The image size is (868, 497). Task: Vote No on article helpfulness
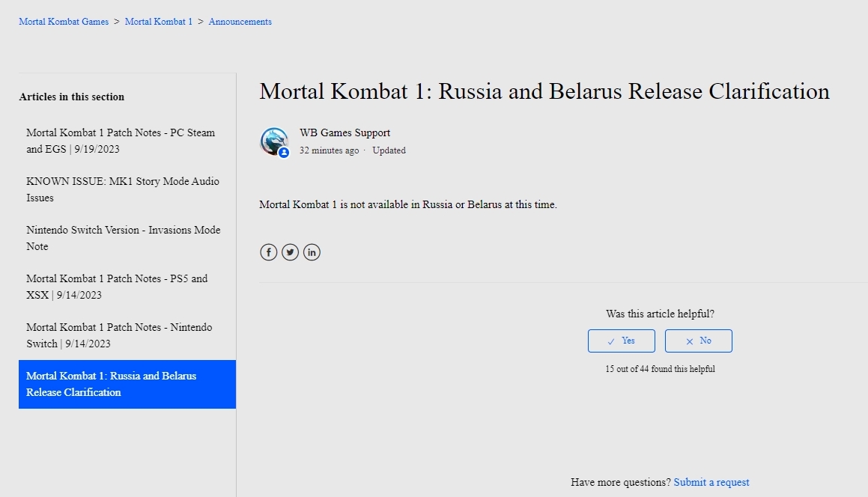point(699,341)
